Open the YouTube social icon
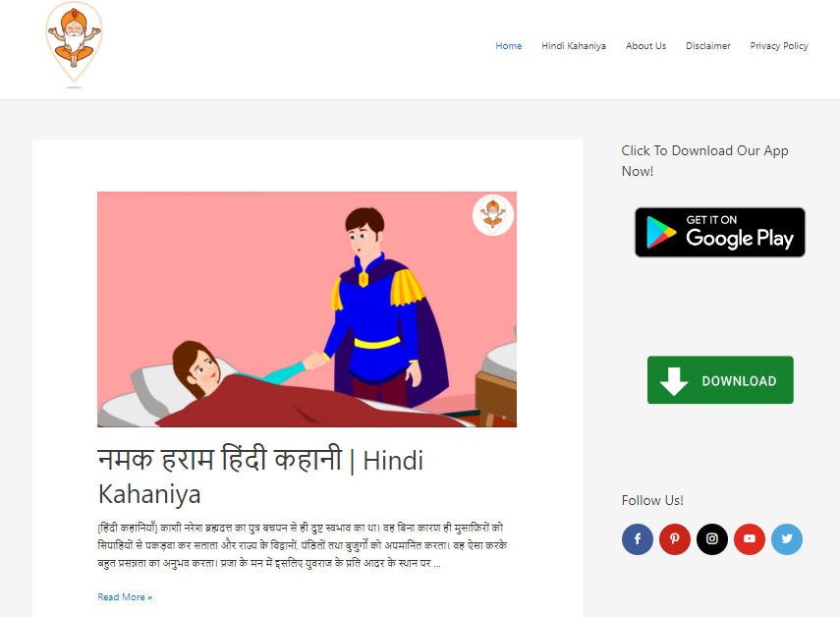 click(x=750, y=538)
